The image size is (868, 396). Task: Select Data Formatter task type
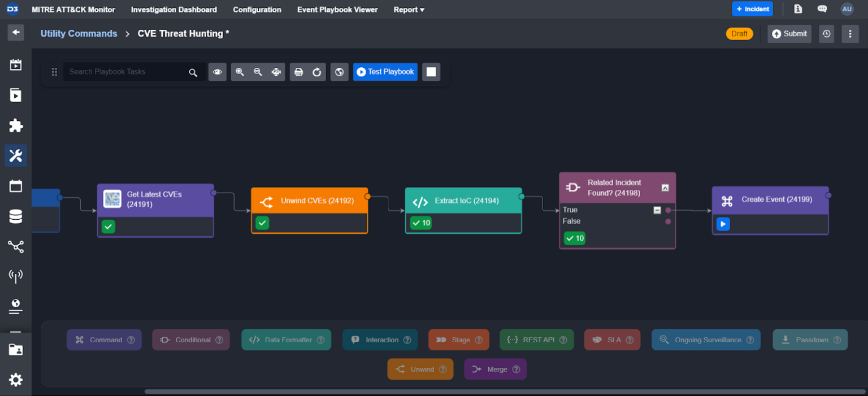click(287, 340)
